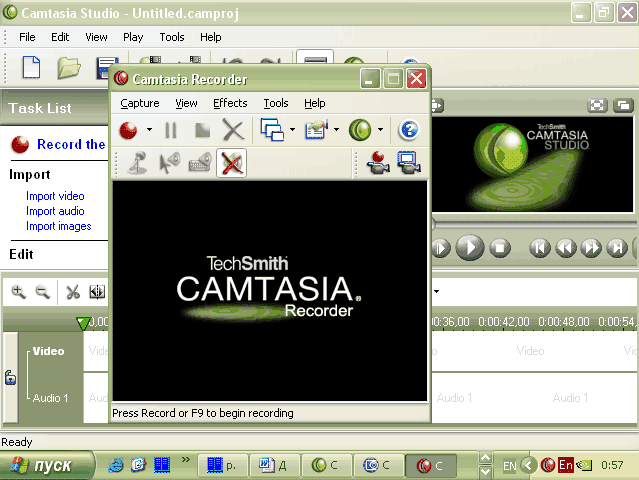639x480 pixels.
Task: Click the Audio 1 track label
Action: [x=50, y=398]
